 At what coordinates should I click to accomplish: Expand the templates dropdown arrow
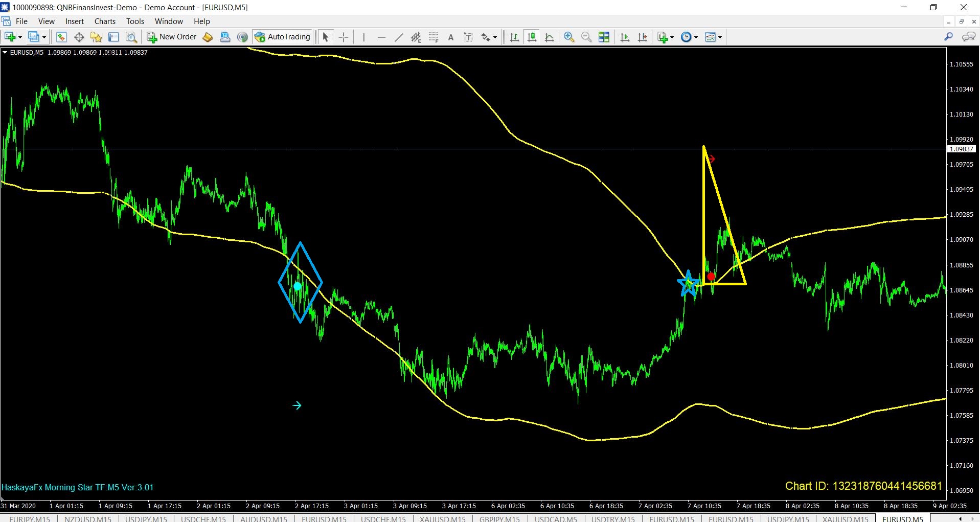click(720, 37)
